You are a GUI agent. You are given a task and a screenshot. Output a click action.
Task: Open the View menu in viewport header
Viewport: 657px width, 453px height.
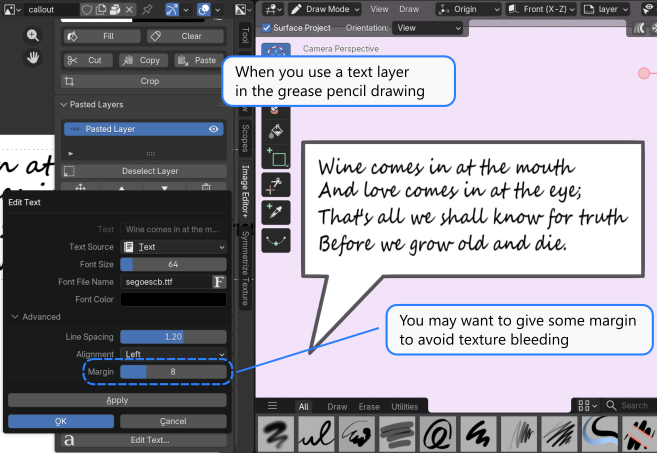379,9
